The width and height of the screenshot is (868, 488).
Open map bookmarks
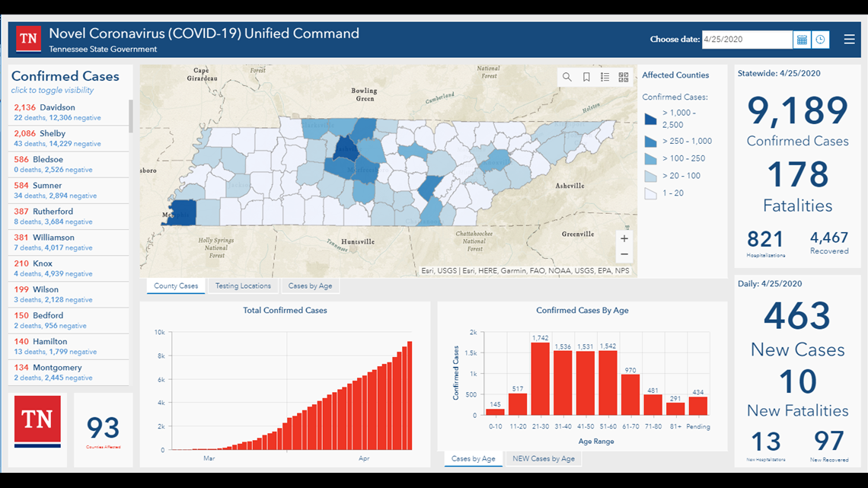click(x=586, y=77)
